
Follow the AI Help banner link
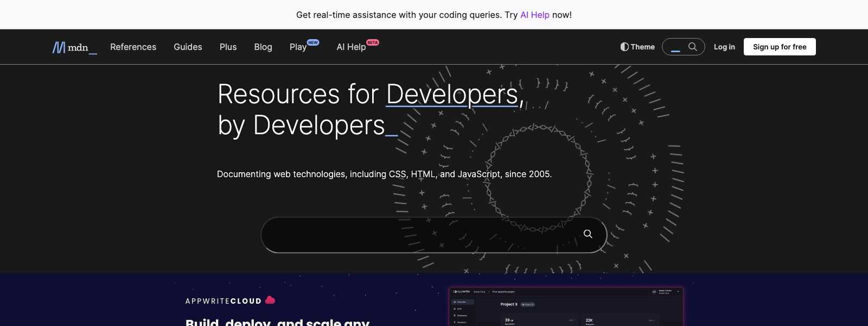tap(535, 15)
